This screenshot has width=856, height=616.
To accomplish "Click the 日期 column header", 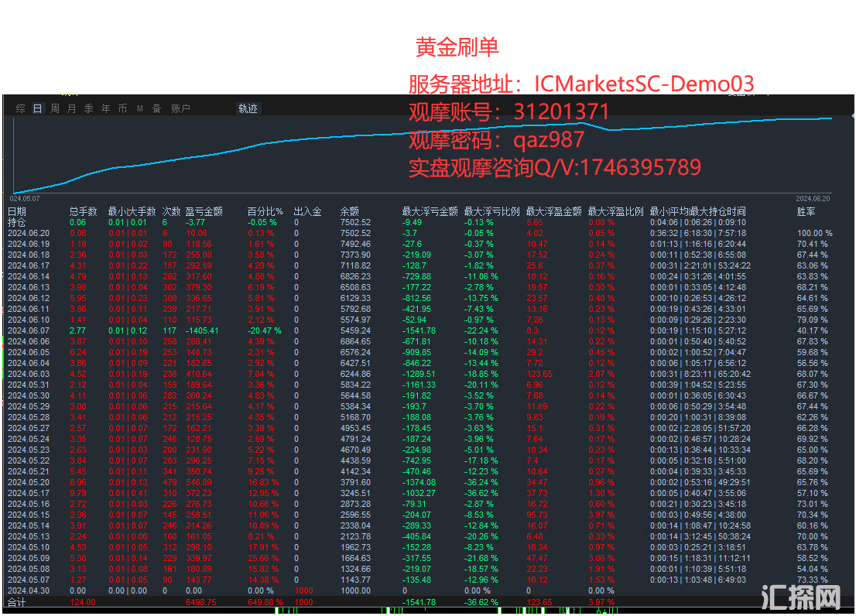I will [17, 211].
